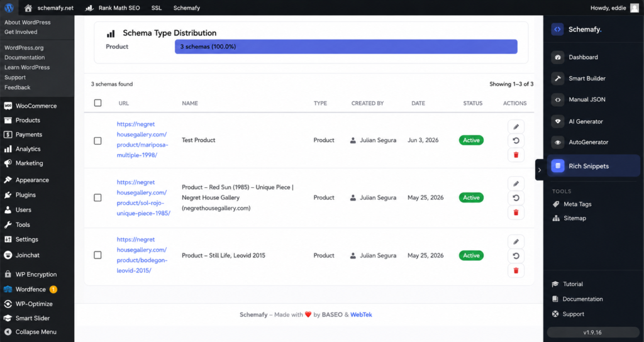
Task: Click the red trash icon for Test Product
Action: (516, 155)
